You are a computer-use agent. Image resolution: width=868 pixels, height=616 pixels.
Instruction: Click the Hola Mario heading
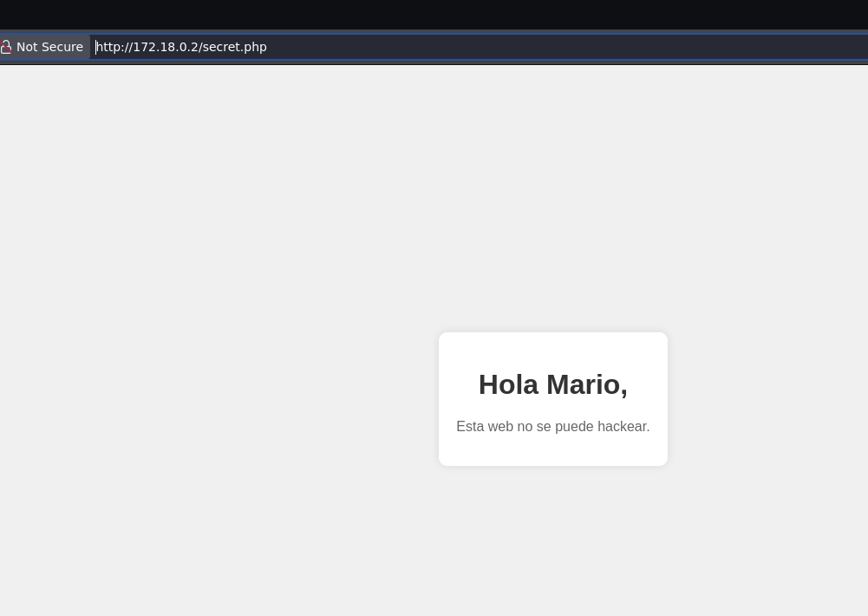pos(552,384)
